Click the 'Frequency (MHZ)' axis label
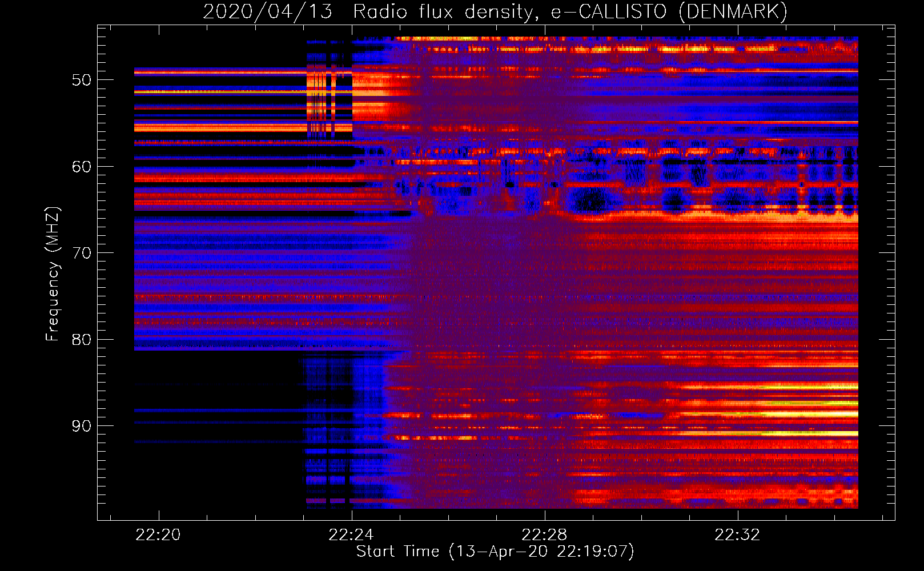 53,274
